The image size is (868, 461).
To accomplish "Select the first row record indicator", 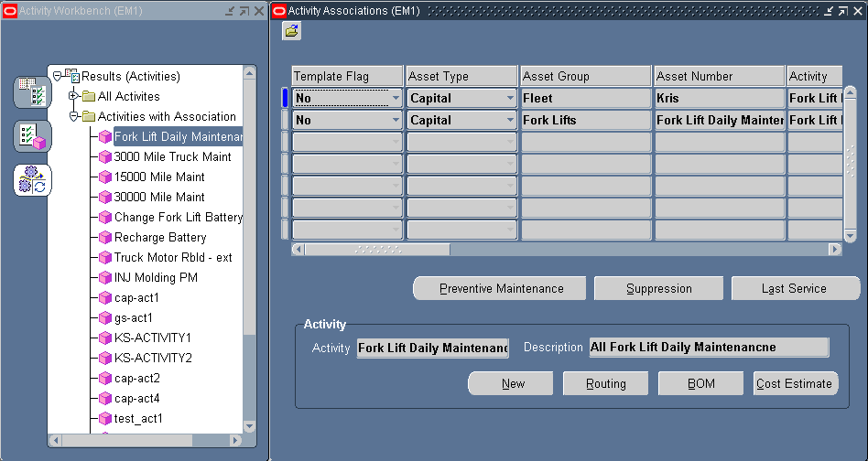I will click(285, 98).
